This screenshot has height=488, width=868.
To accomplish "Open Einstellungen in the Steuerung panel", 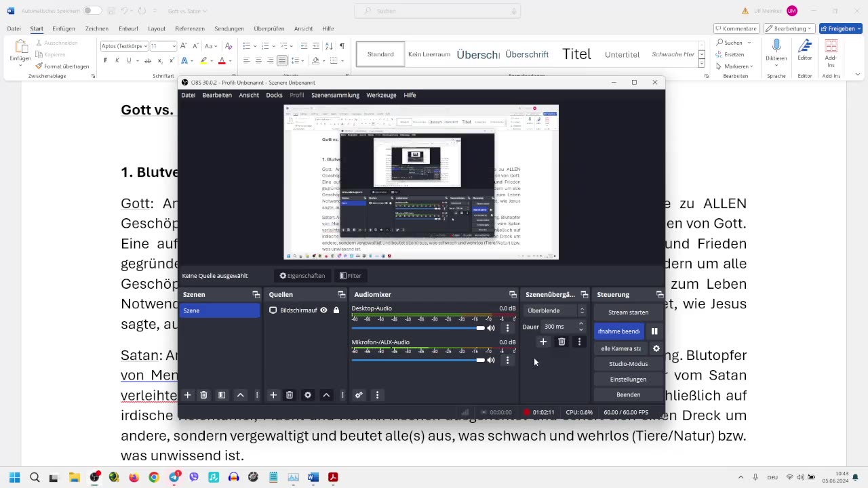I will coord(628,380).
